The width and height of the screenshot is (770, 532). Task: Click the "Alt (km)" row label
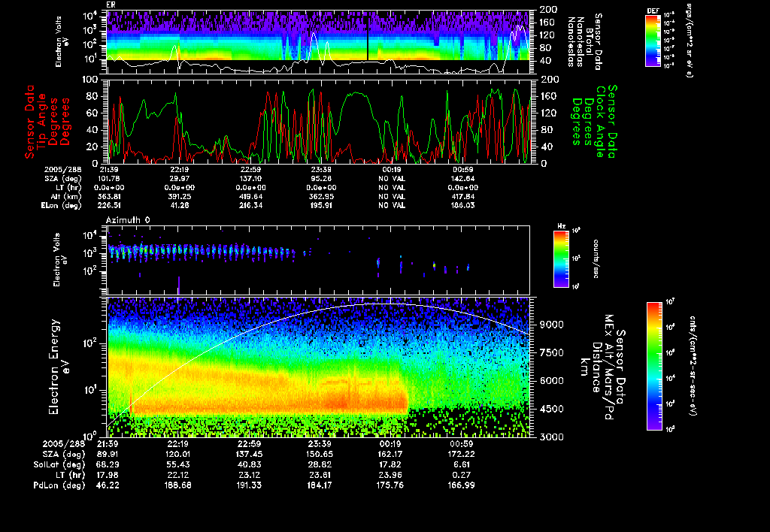[66, 196]
